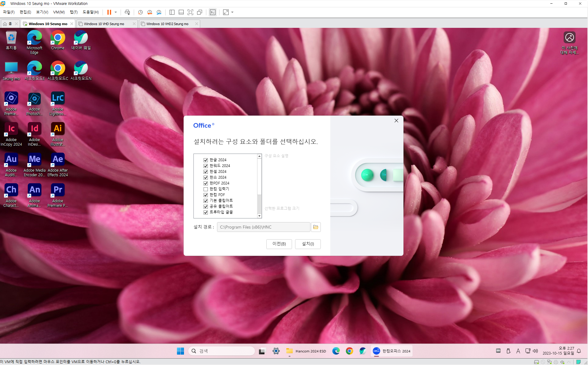This screenshot has height=365, width=588.
Task: Open the VM(M) menu
Action: (x=59, y=12)
